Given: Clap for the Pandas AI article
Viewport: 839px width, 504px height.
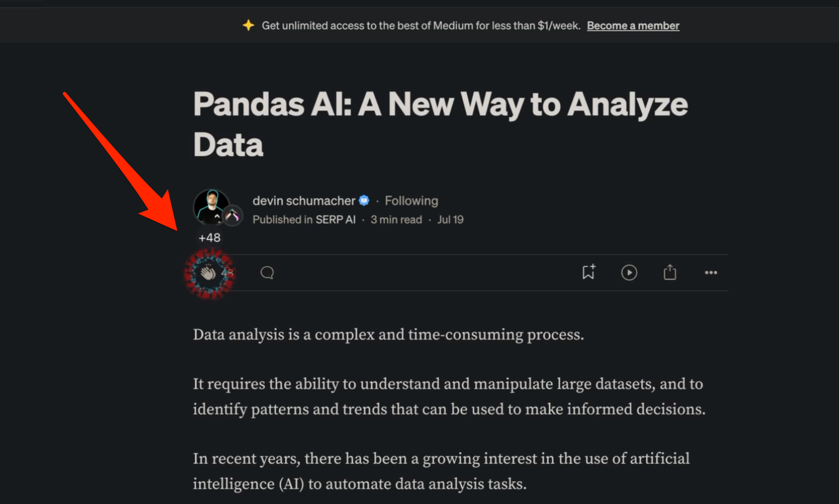Looking at the screenshot, I should [209, 273].
